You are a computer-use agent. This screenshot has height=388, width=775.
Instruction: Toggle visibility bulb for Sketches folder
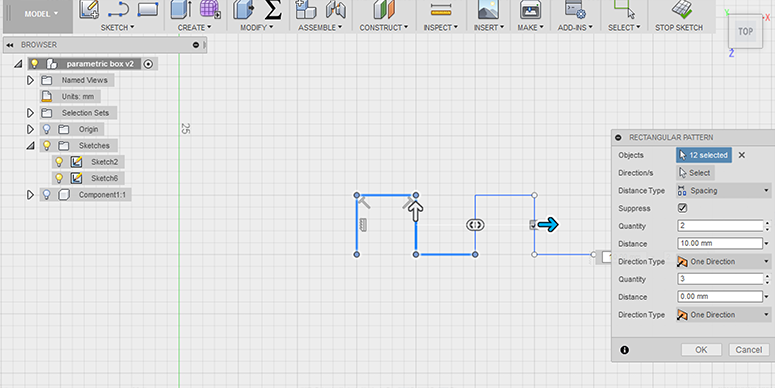tap(46, 145)
